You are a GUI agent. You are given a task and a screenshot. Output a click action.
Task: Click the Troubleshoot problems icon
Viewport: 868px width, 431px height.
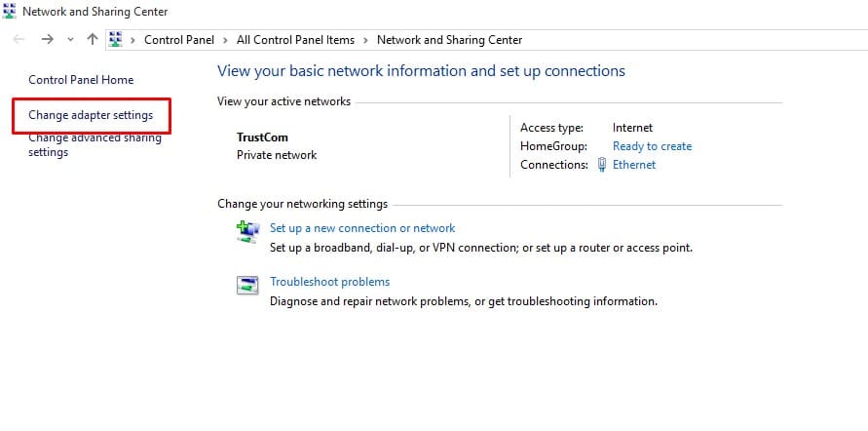247,285
